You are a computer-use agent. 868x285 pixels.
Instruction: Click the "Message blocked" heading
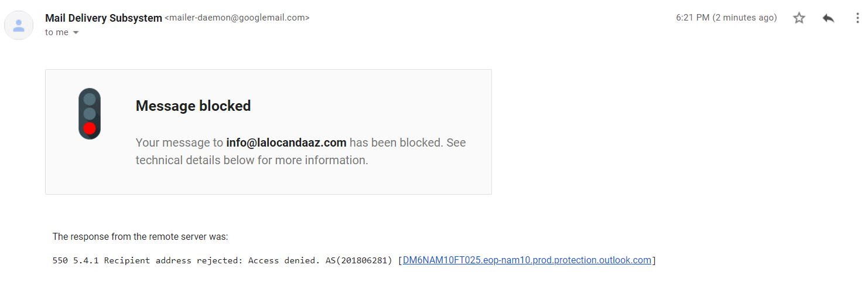pos(193,106)
